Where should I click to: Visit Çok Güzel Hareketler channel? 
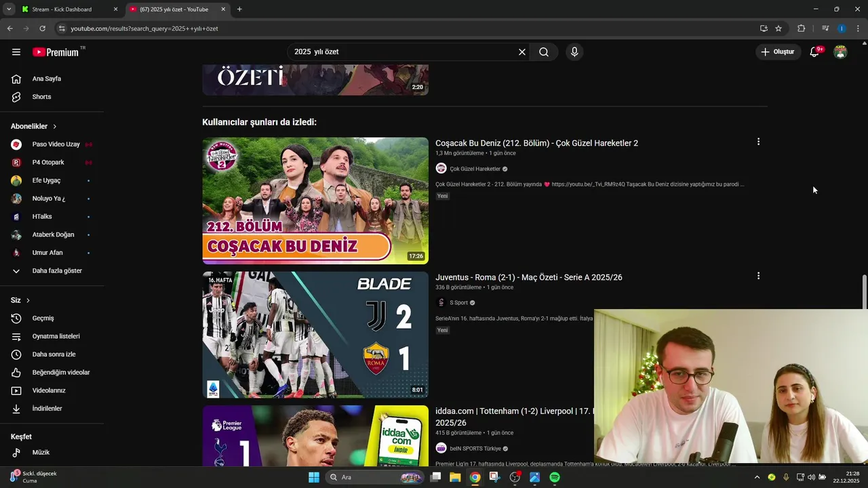pos(475,169)
